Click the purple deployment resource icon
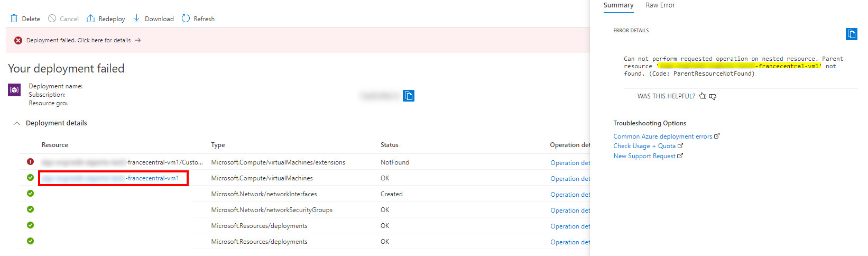868x256 pixels. (x=14, y=90)
